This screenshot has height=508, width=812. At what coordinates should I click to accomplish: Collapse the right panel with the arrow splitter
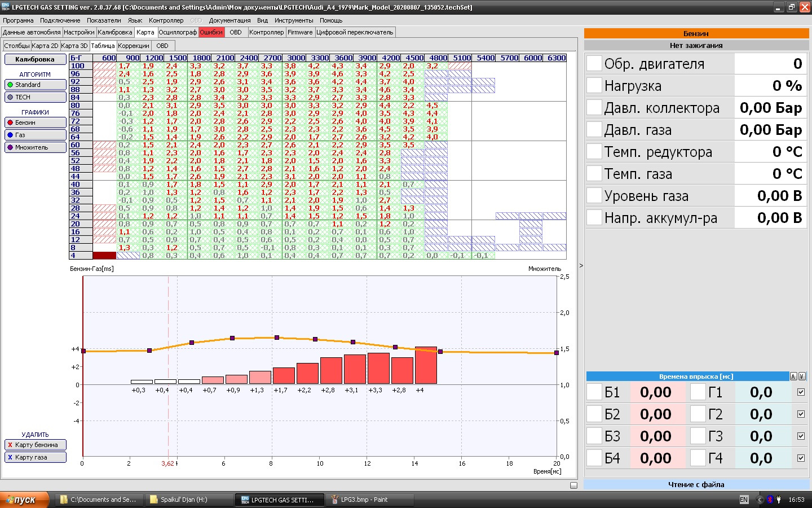pos(581,265)
